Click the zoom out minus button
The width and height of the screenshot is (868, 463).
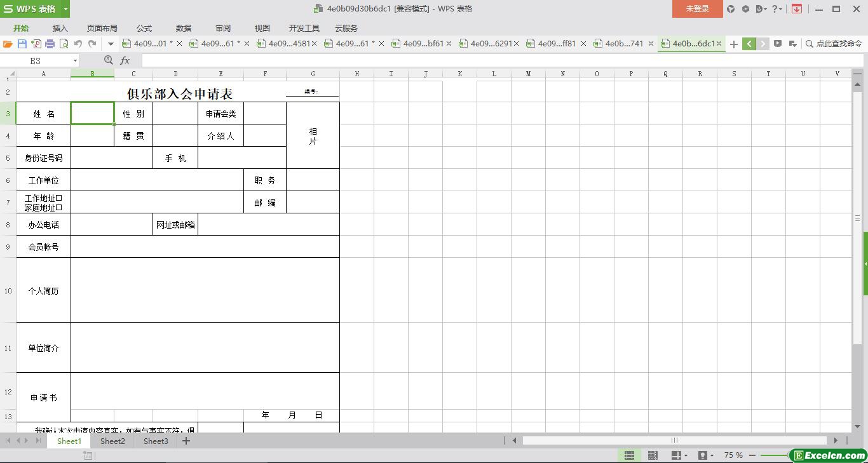click(752, 455)
